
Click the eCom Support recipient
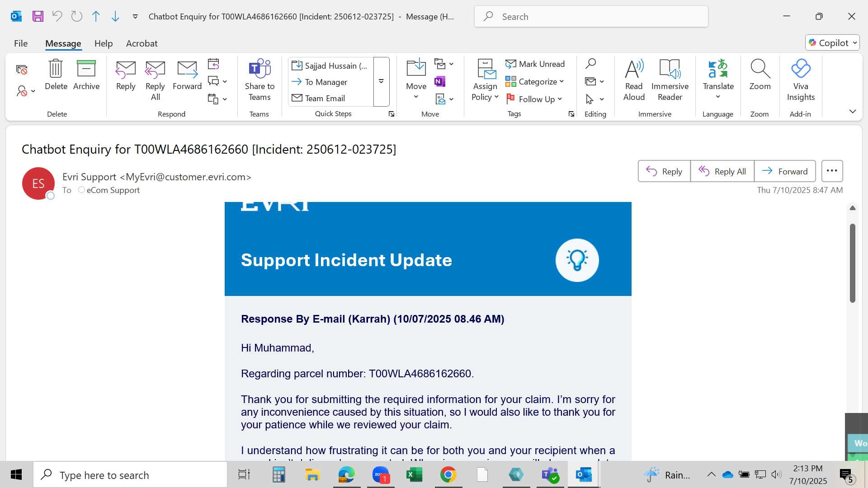[x=113, y=190]
